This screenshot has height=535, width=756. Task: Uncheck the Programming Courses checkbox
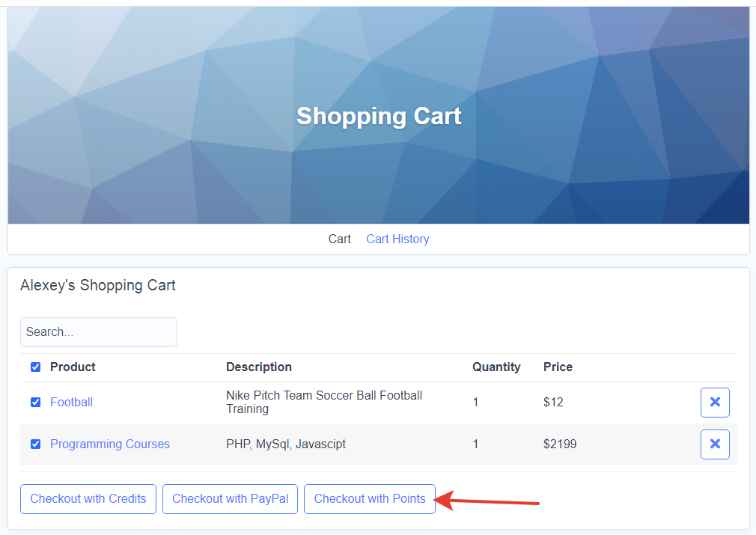tap(36, 444)
